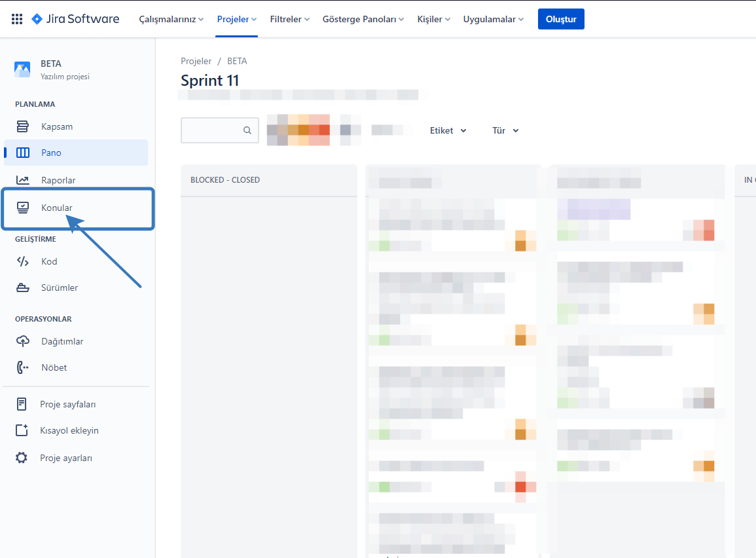This screenshot has height=558, width=756.
Task: Open the Etiket filter dropdown
Action: (x=448, y=130)
